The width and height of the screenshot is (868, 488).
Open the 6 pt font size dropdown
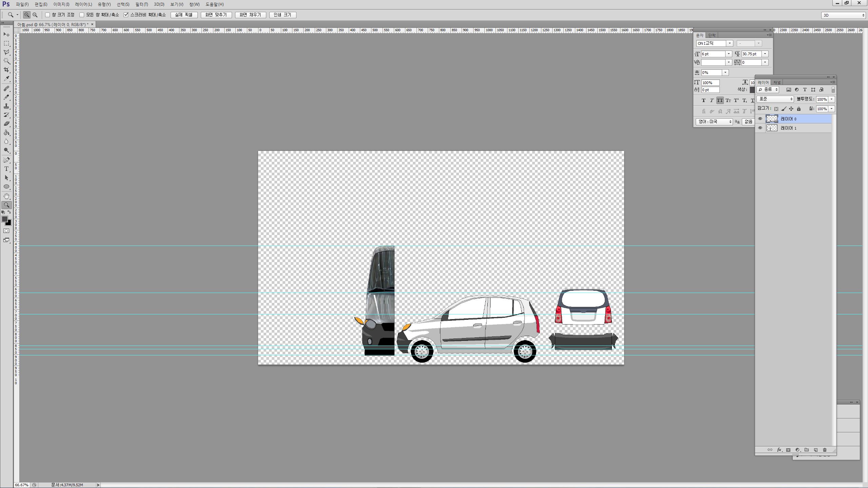click(x=728, y=54)
